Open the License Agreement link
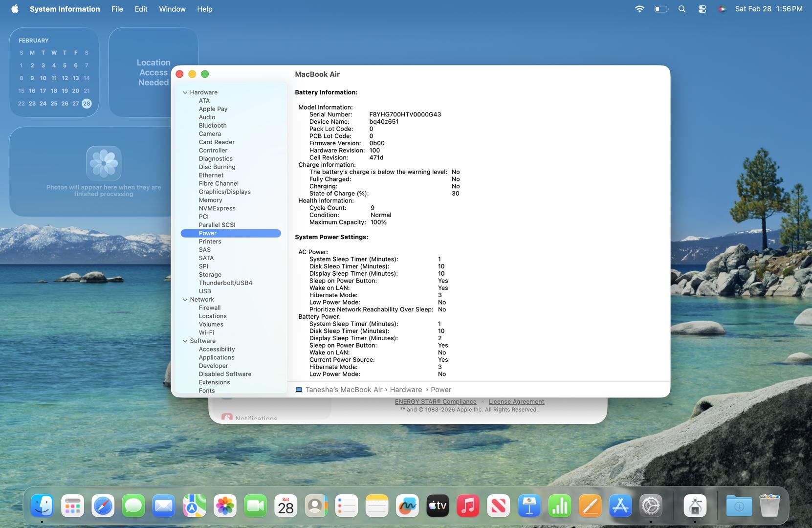Image resolution: width=812 pixels, height=528 pixels. pyautogui.click(x=516, y=402)
